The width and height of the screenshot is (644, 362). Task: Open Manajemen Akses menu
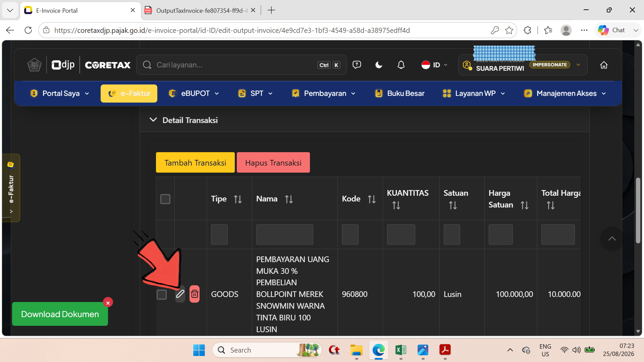(x=565, y=93)
